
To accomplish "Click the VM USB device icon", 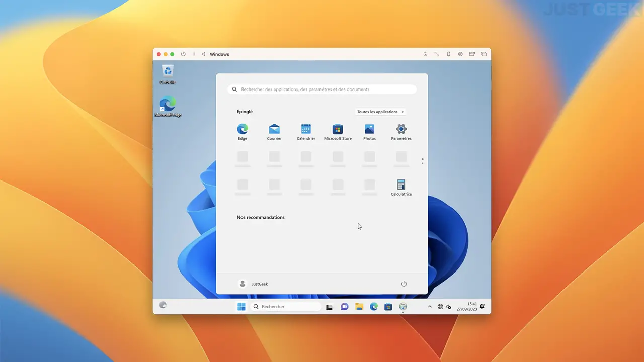I will (x=449, y=54).
